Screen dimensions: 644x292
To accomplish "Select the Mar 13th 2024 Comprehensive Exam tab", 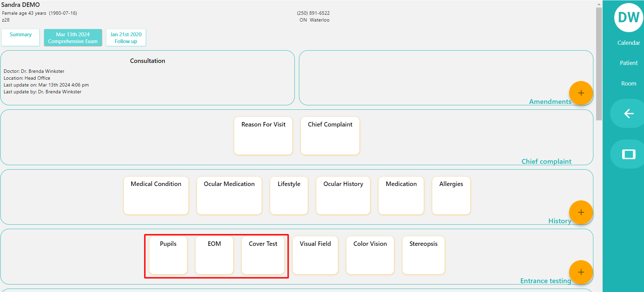I will point(73,38).
